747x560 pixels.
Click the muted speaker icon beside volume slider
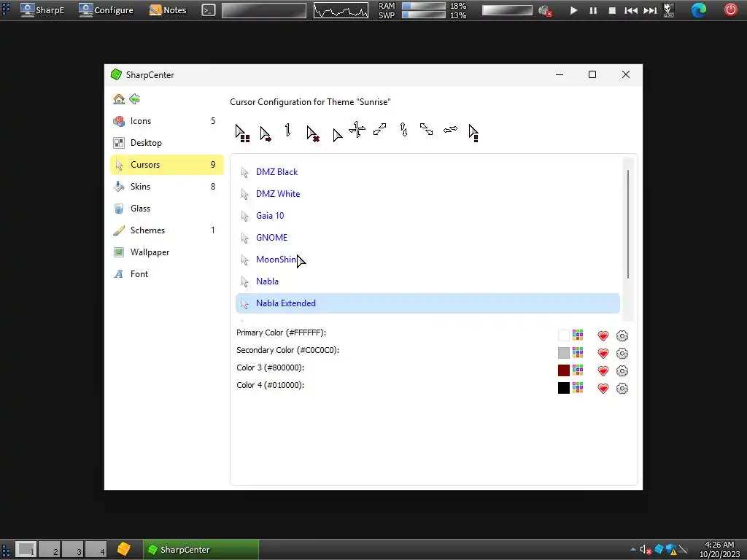pyautogui.click(x=545, y=10)
